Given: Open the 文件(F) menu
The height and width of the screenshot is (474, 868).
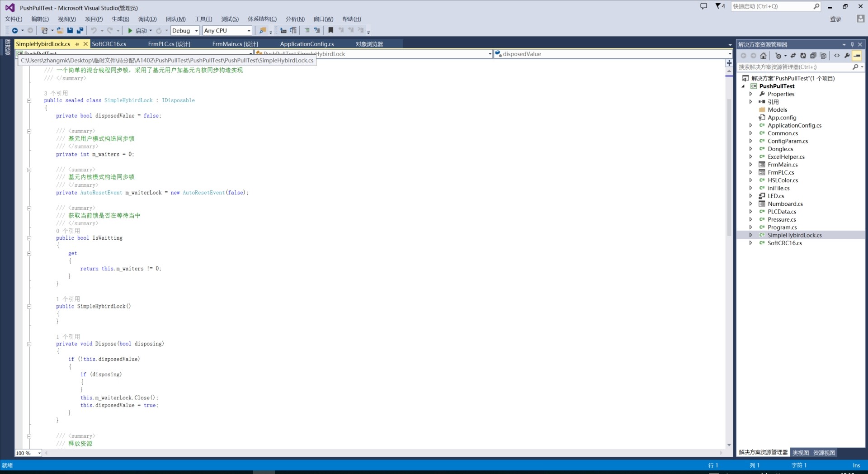Looking at the screenshot, I should click(x=14, y=19).
